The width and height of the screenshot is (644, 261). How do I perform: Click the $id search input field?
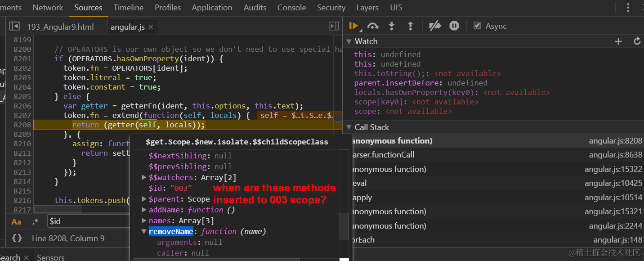click(88, 221)
